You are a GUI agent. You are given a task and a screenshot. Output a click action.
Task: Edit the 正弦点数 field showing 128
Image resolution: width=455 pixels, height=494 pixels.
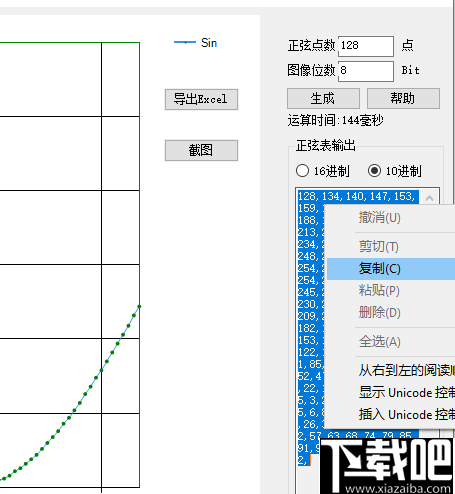click(366, 46)
